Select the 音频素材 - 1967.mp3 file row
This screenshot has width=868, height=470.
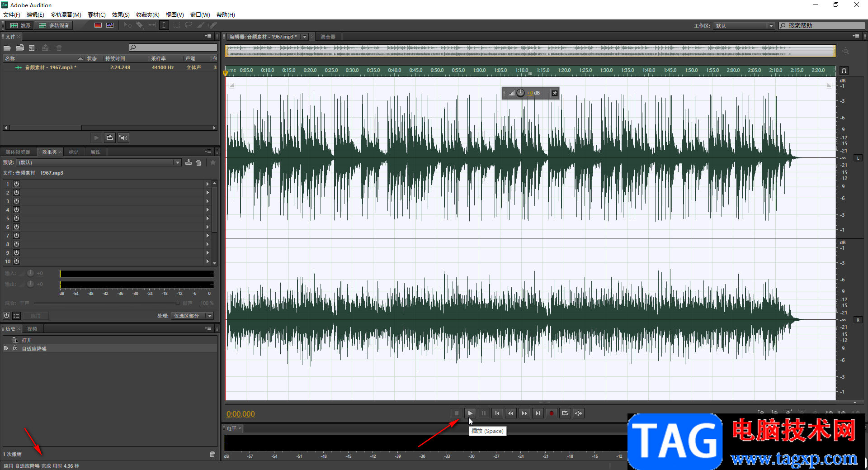111,67
